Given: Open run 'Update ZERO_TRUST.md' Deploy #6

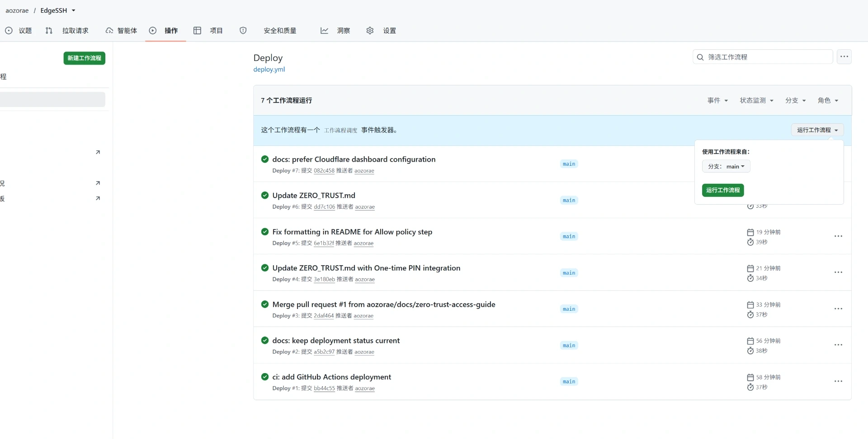Looking at the screenshot, I should pyautogui.click(x=314, y=196).
